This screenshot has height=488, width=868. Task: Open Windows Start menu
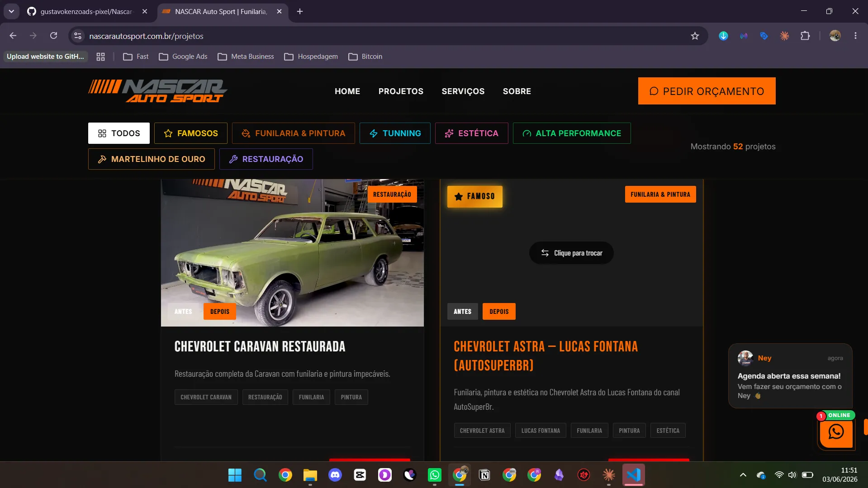235,475
